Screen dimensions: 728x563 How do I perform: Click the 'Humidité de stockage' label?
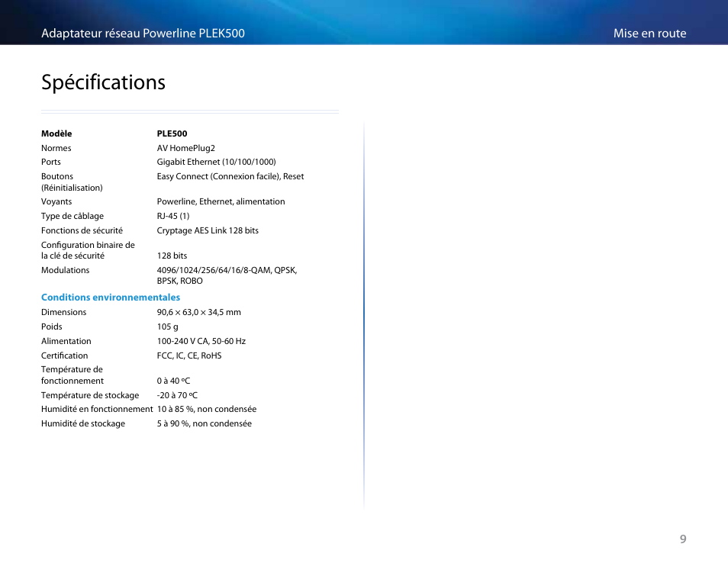83,423
